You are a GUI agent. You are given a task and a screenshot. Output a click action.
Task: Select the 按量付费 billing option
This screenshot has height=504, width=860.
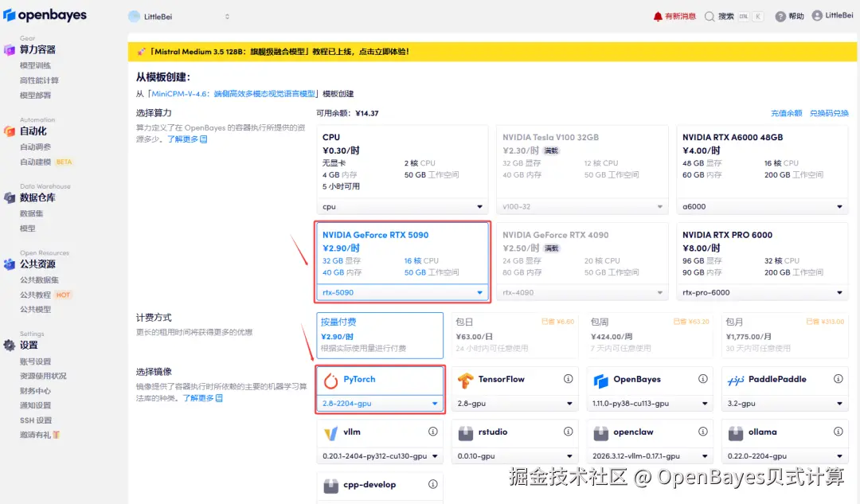[x=380, y=335]
